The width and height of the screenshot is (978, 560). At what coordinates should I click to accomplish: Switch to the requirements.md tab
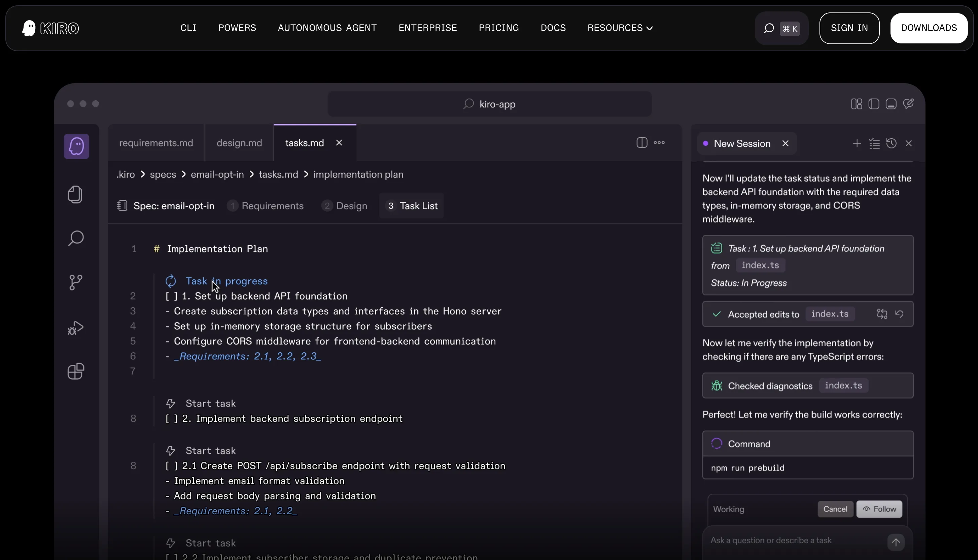[156, 143]
